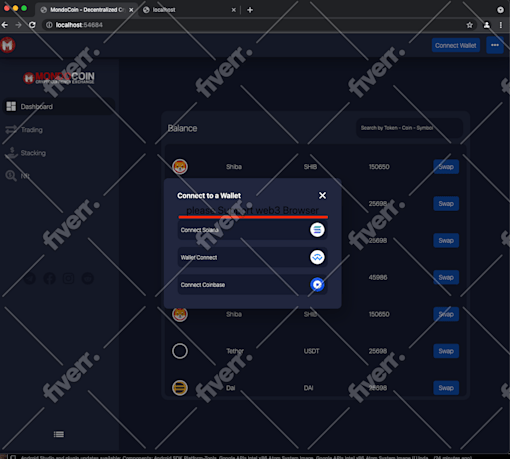Open the Telegram social icon
The width and height of the screenshot is (510, 459).
30,278
